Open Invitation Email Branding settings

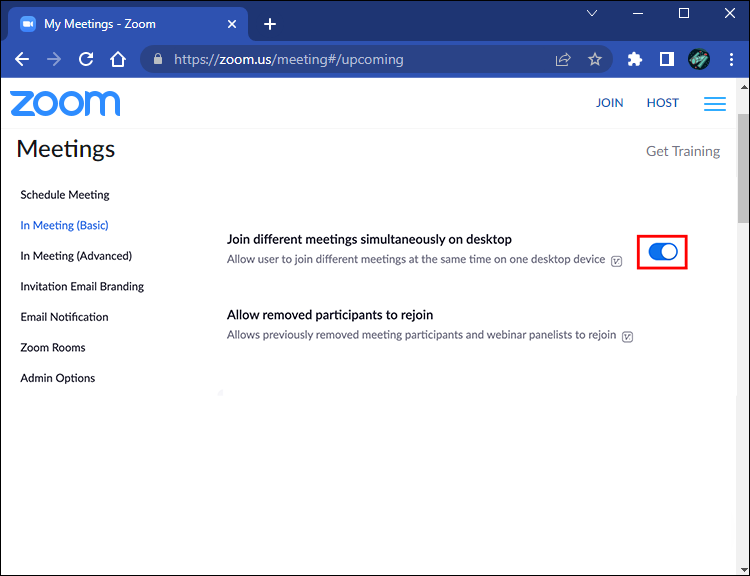[82, 287]
